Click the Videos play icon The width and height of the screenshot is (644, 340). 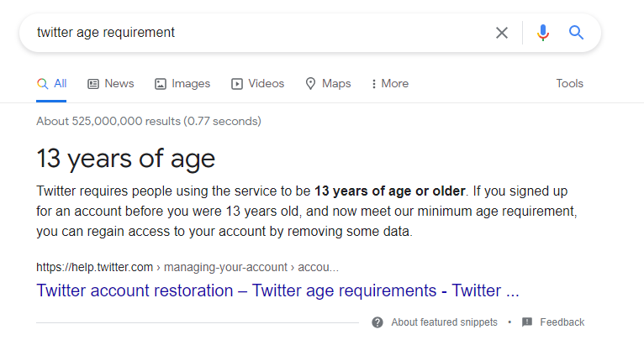pos(237,84)
